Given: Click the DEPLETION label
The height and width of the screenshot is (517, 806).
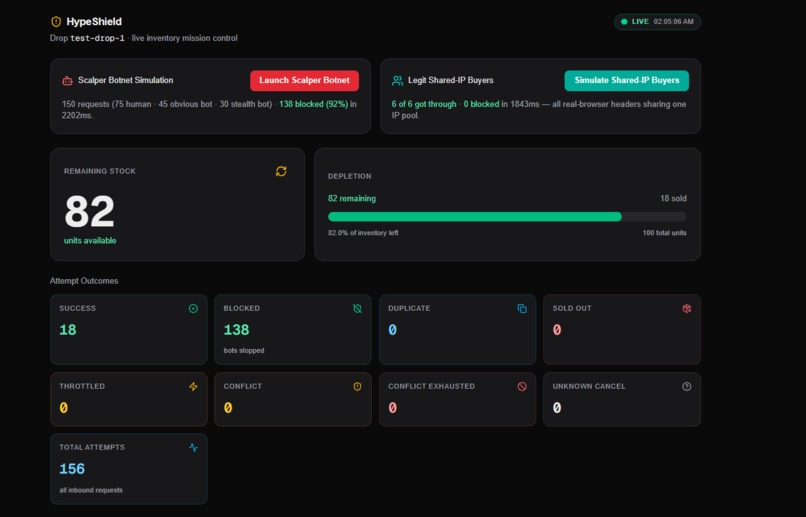Looking at the screenshot, I should pyautogui.click(x=350, y=176).
